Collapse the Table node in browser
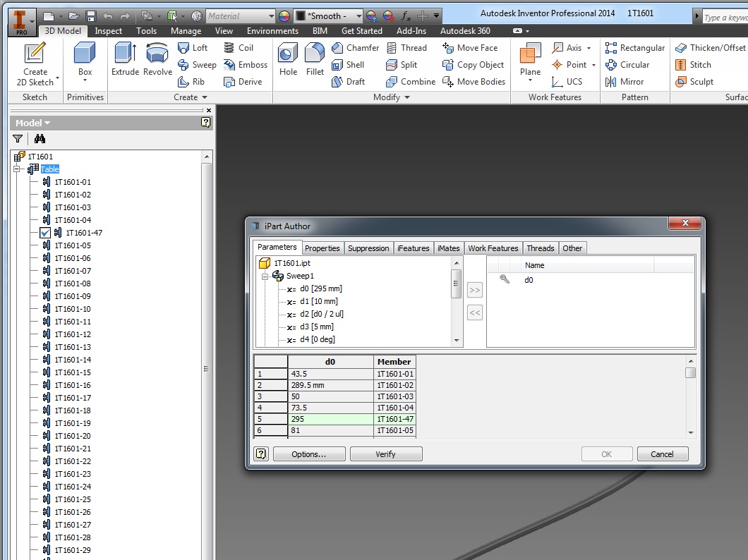Image resolution: width=748 pixels, height=560 pixels. (17, 169)
